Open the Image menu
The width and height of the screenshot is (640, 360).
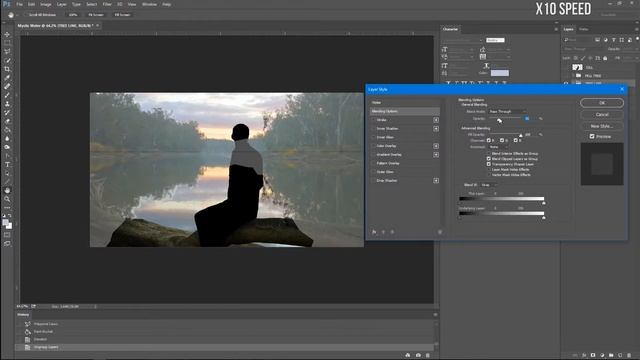tap(45, 4)
